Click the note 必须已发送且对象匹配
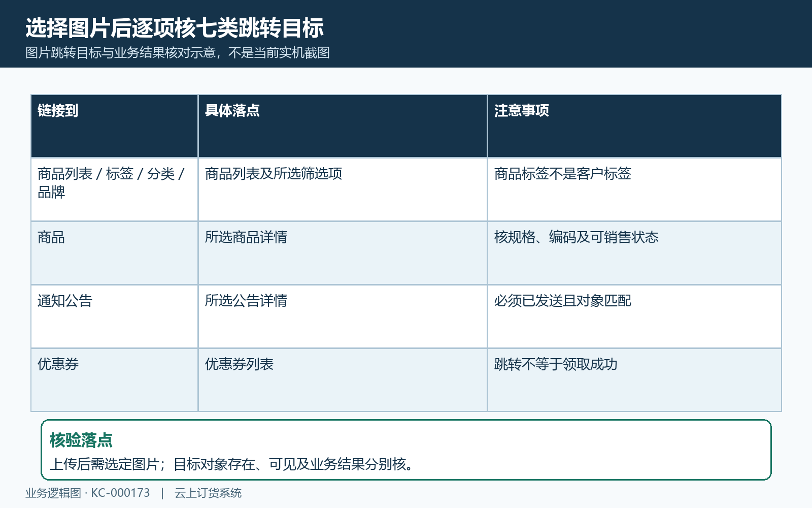This screenshot has width=812, height=508. [634, 316]
